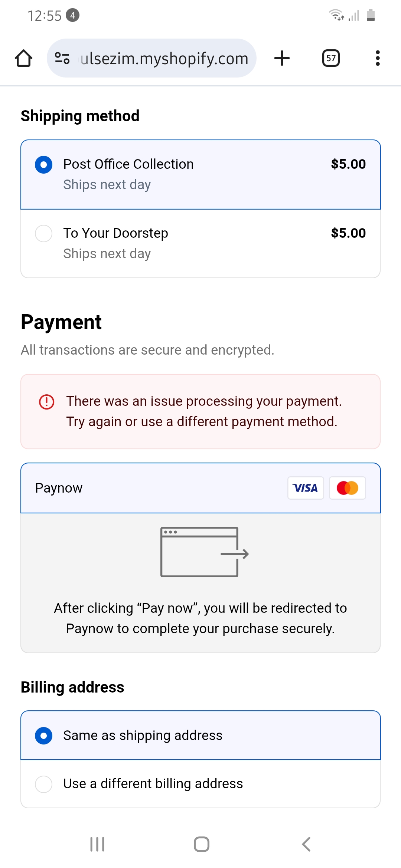The width and height of the screenshot is (401, 868).
Task: Tap the notification count badge in status bar
Action: (72, 15)
